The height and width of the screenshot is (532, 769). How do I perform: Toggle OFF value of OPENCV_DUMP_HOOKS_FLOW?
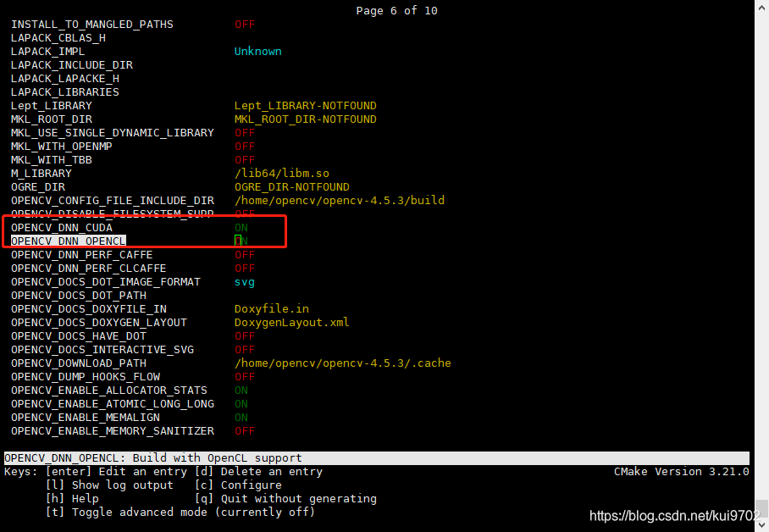(x=245, y=377)
